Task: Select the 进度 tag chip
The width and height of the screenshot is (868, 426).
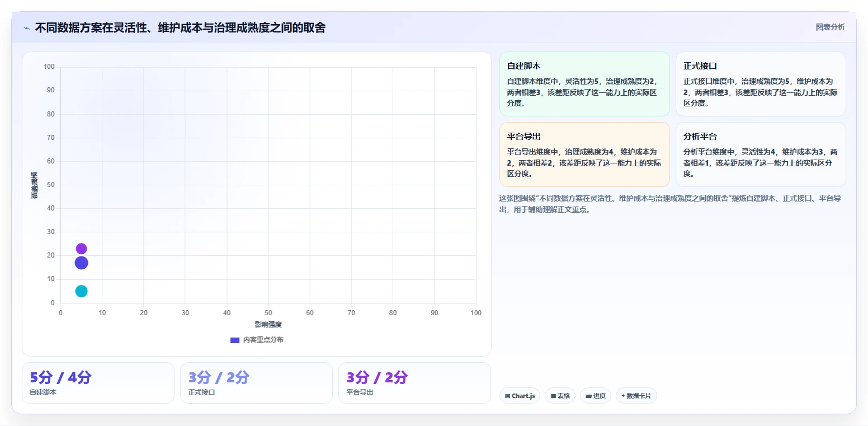Action: (596, 396)
